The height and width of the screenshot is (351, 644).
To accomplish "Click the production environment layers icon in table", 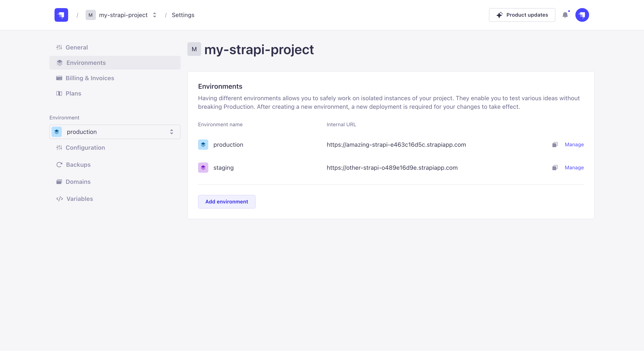I will pyautogui.click(x=203, y=145).
